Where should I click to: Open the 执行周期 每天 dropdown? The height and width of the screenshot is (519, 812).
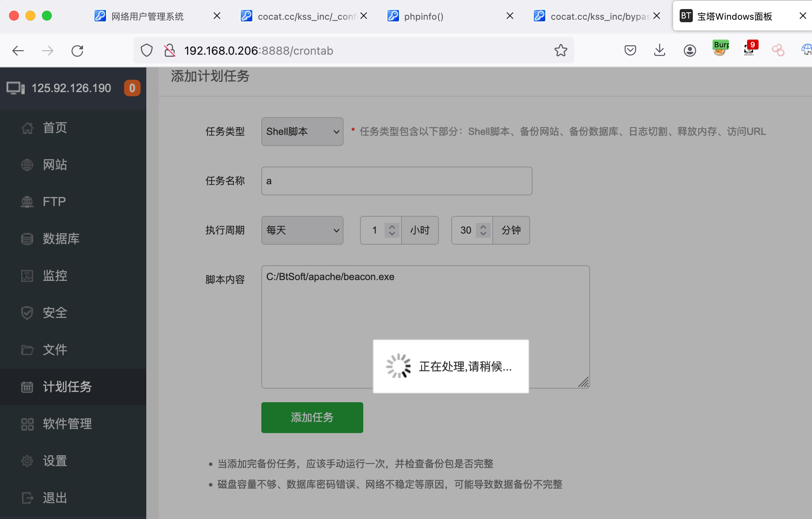point(302,230)
